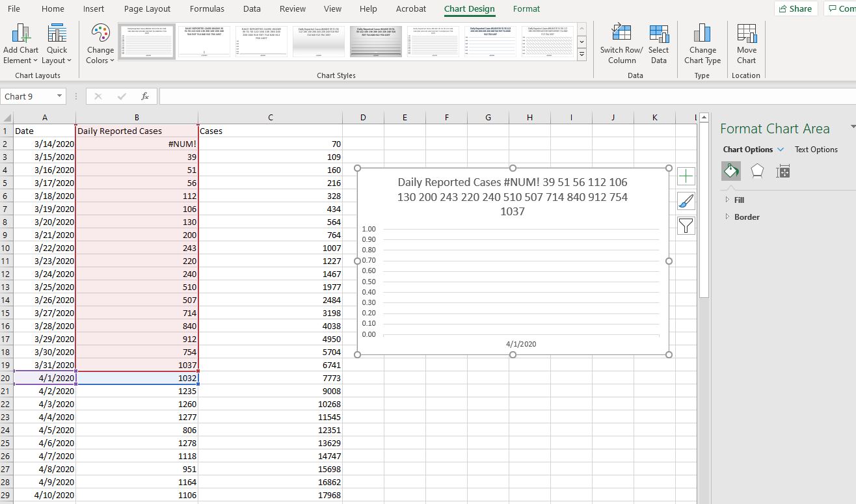Select chart vertical axis value 1.00
Viewport: 856px width, 504px height.
(x=369, y=229)
